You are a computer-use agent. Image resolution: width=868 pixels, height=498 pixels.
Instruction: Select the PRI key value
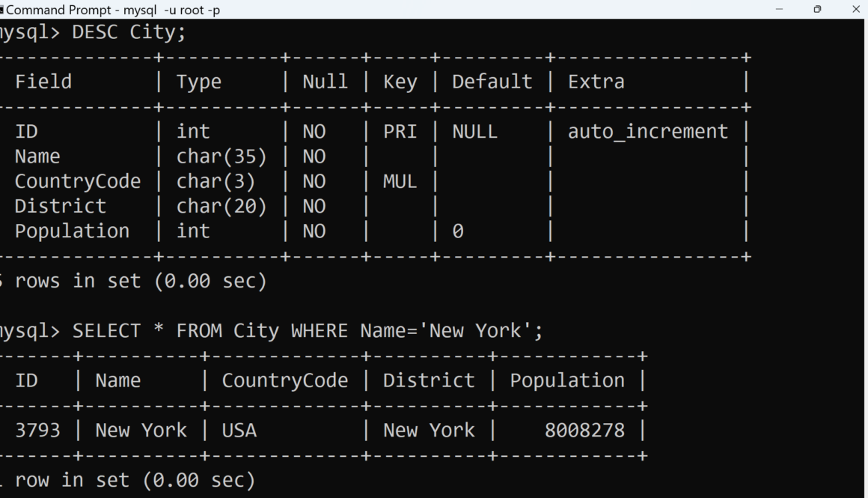coord(400,132)
